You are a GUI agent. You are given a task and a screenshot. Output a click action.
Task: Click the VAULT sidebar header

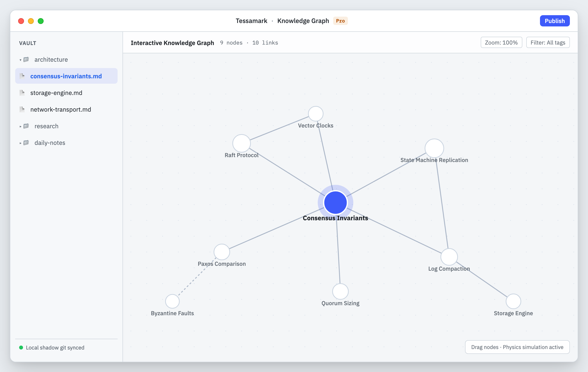(x=28, y=43)
